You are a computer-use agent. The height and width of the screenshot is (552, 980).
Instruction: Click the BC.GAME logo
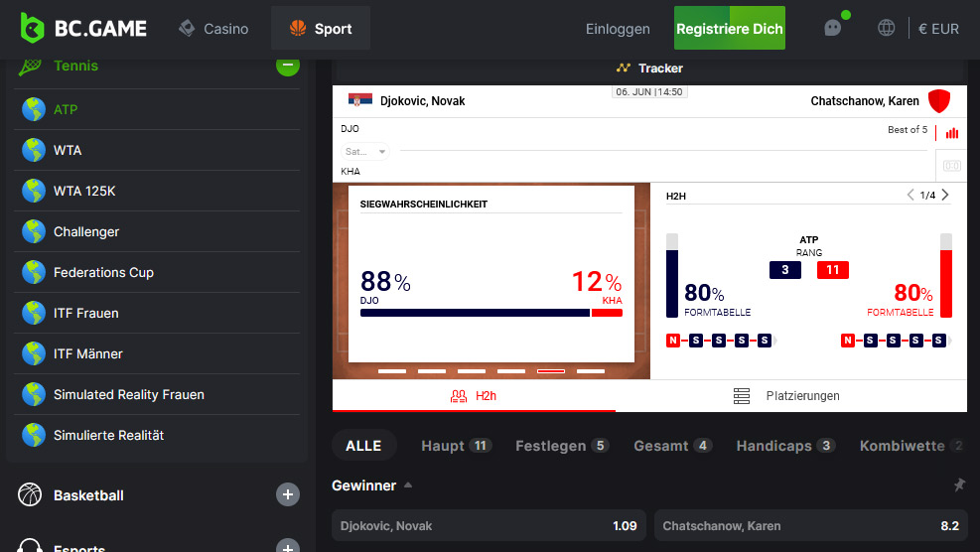click(x=83, y=28)
